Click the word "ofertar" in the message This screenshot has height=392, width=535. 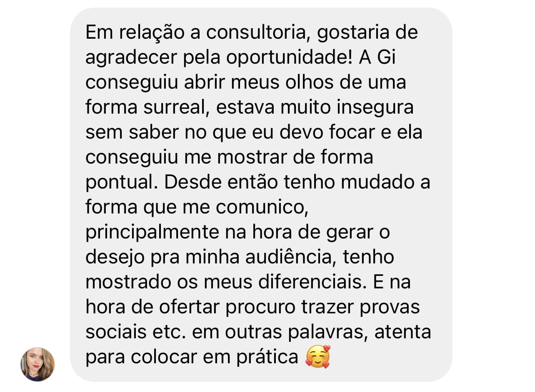pyautogui.click(x=190, y=307)
